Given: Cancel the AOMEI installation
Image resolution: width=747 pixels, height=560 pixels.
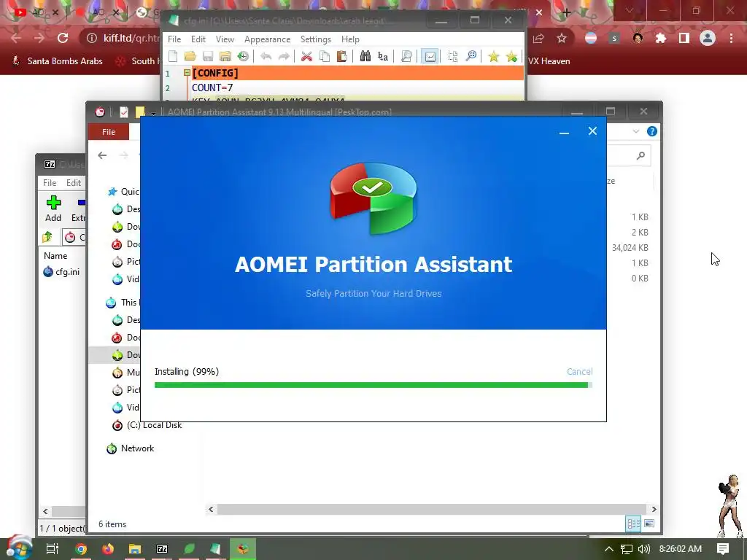Looking at the screenshot, I should click(x=579, y=371).
